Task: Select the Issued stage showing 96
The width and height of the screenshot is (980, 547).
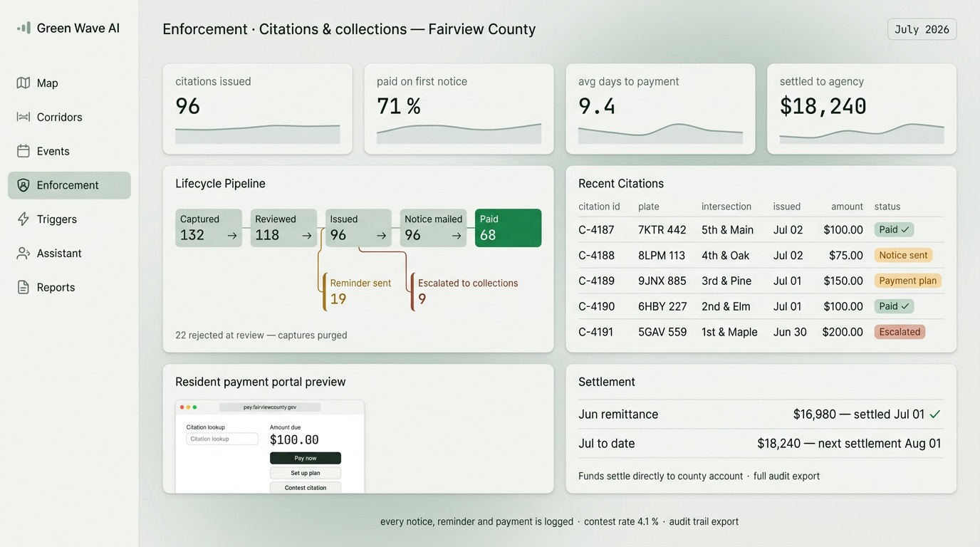Action: [358, 228]
